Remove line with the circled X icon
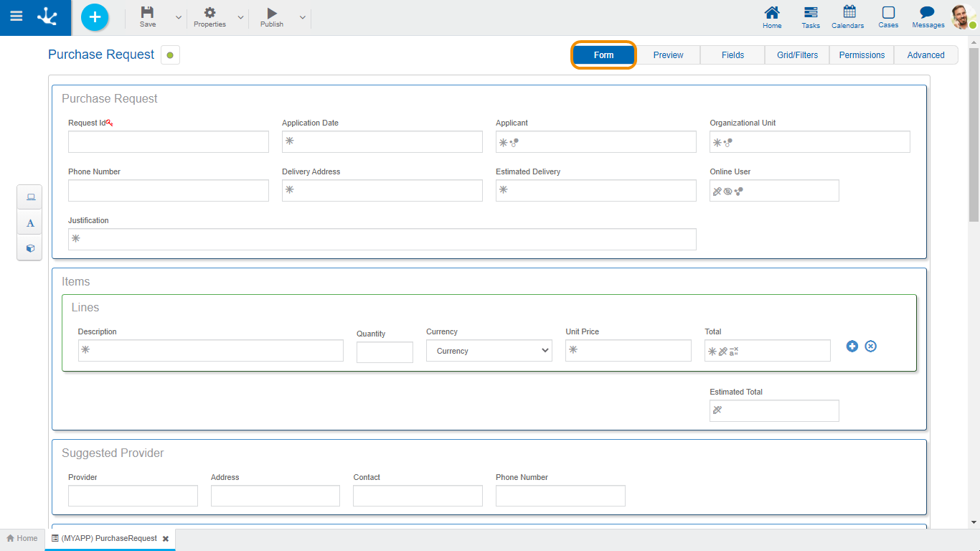 [870, 347]
